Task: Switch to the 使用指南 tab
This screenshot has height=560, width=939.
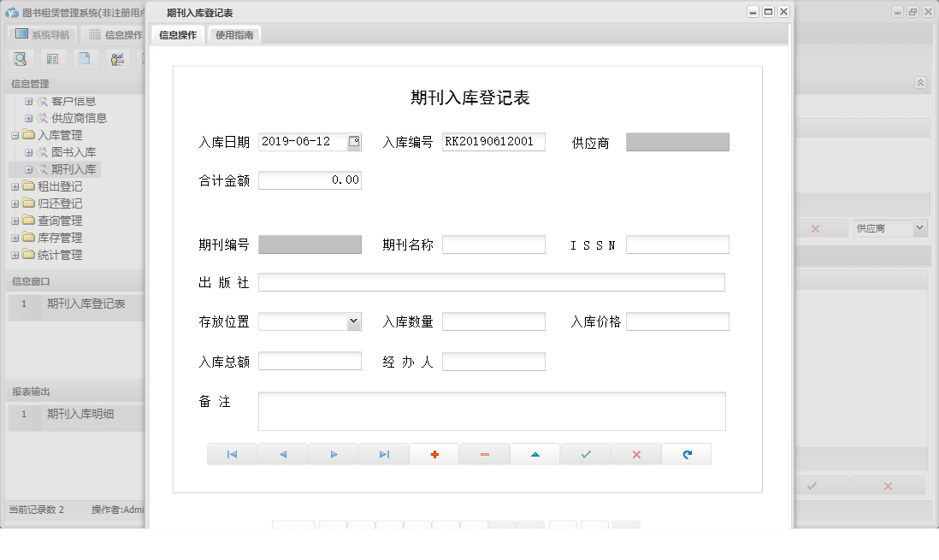Action: point(233,35)
